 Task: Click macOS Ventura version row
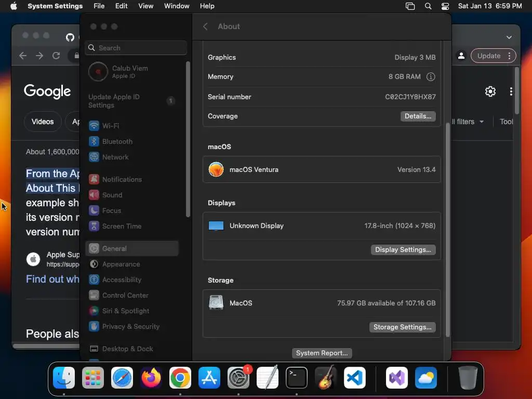tap(322, 170)
